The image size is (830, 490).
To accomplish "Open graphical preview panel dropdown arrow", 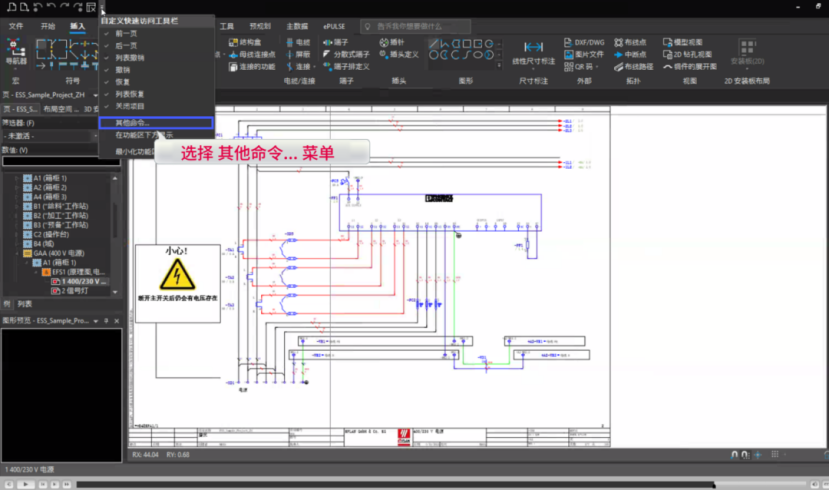I will click(96, 321).
